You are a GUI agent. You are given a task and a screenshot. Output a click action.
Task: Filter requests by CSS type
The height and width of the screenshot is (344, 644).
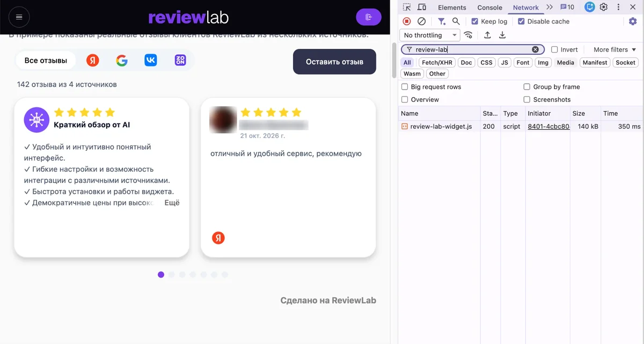pos(486,63)
